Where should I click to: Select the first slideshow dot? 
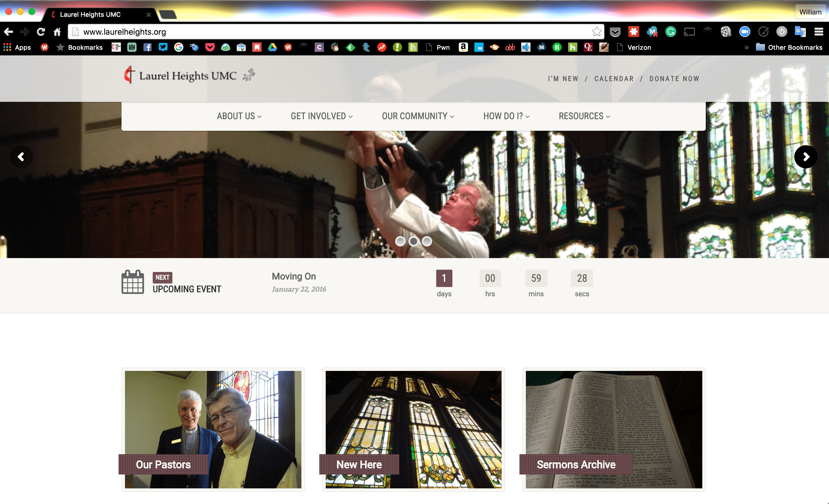400,241
